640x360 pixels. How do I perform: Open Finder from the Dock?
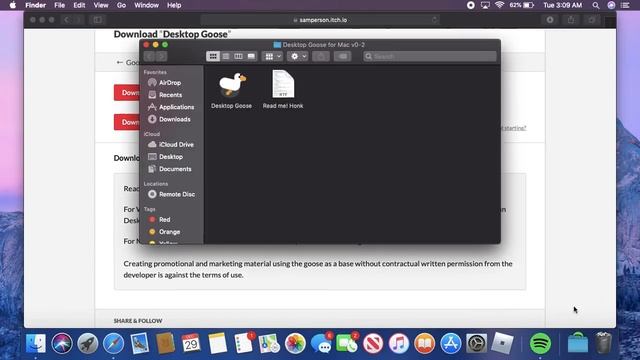[36, 343]
